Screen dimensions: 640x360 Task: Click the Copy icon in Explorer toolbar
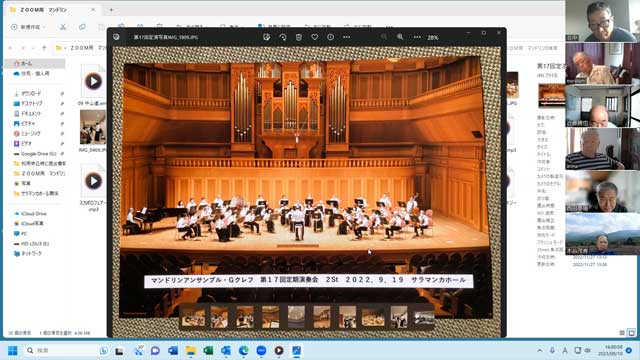click(x=82, y=27)
